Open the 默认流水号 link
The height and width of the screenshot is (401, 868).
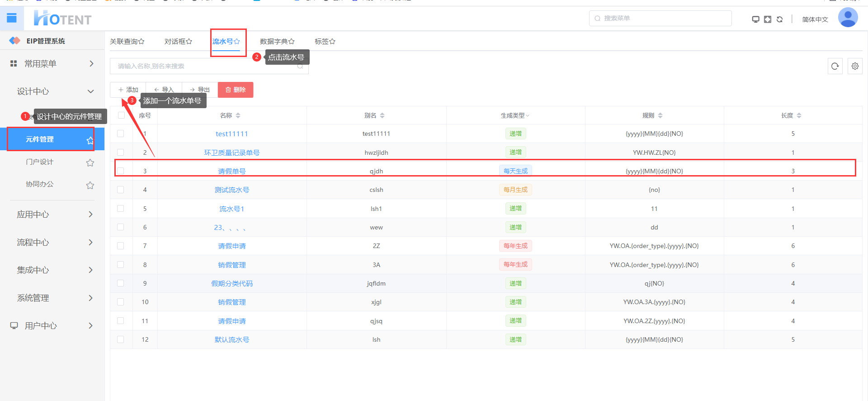click(x=231, y=340)
